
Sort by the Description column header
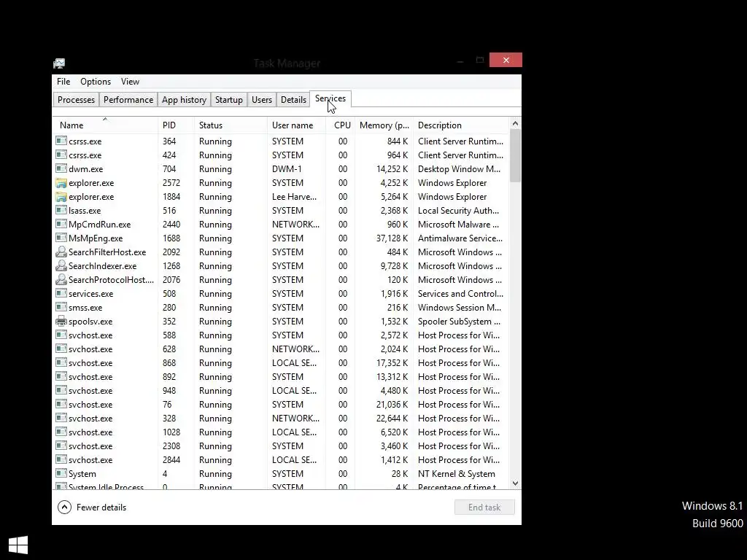[461, 125]
